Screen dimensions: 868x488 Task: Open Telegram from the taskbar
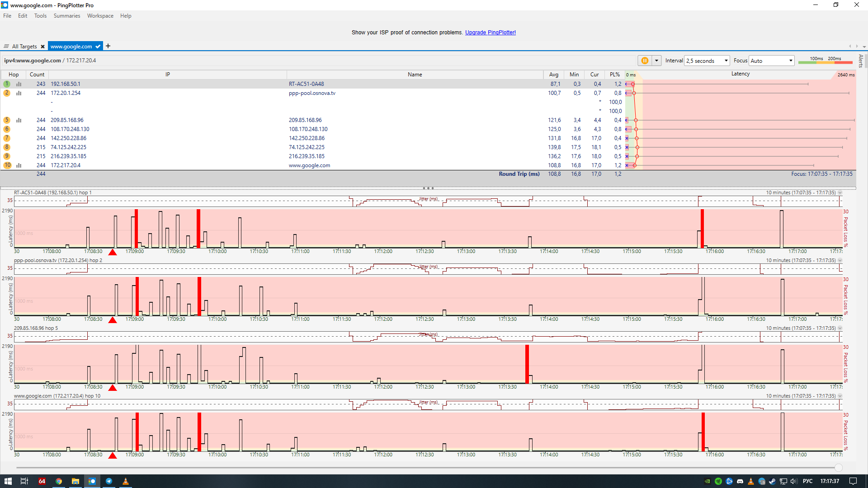(x=109, y=481)
